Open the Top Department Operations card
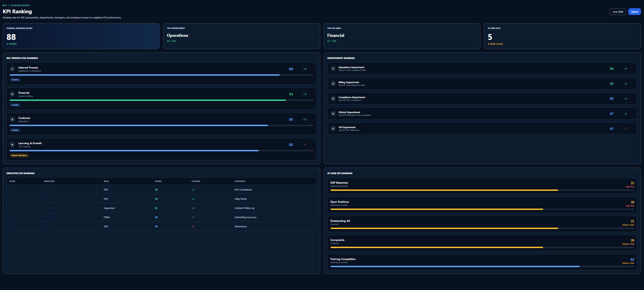This screenshot has width=644, height=290. click(242, 36)
